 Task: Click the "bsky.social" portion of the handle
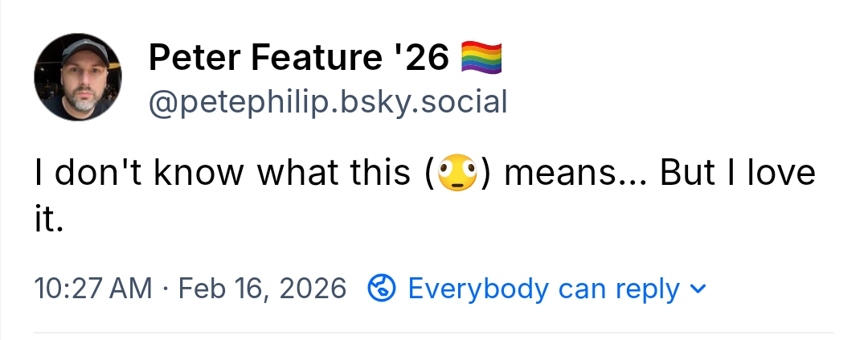pos(428,102)
